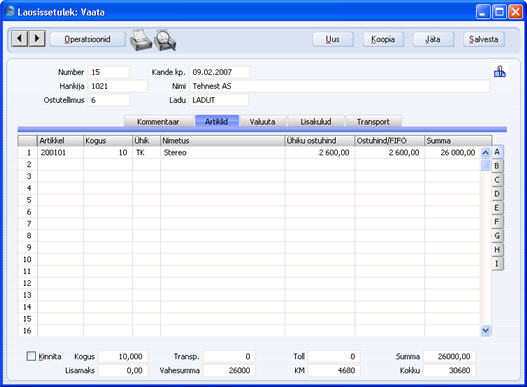The height and width of the screenshot is (387, 527).
Task: Click the Jäta button
Action: 433,39
